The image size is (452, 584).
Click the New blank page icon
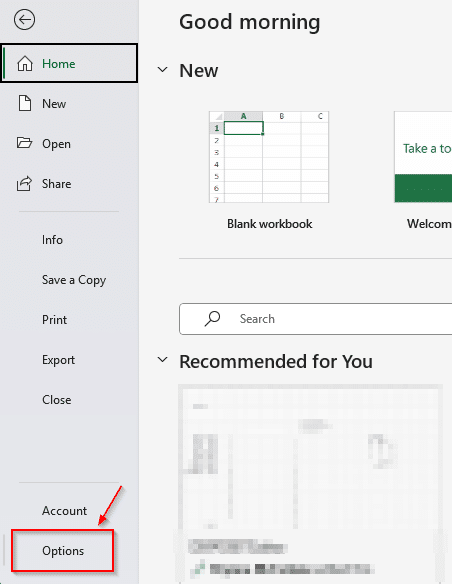[25, 103]
